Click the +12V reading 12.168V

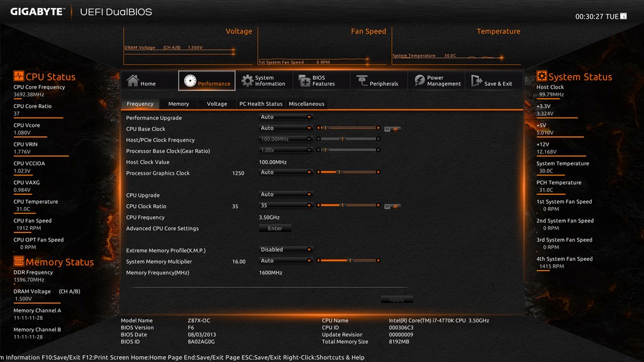[x=547, y=151]
